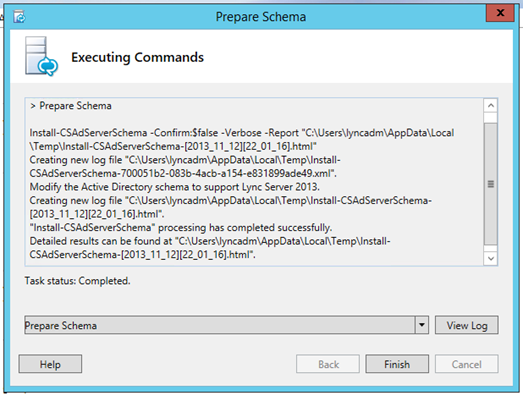The width and height of the screenshot is (523, 396).
Task: Click the Cancel button
Action: coord(467,364)
